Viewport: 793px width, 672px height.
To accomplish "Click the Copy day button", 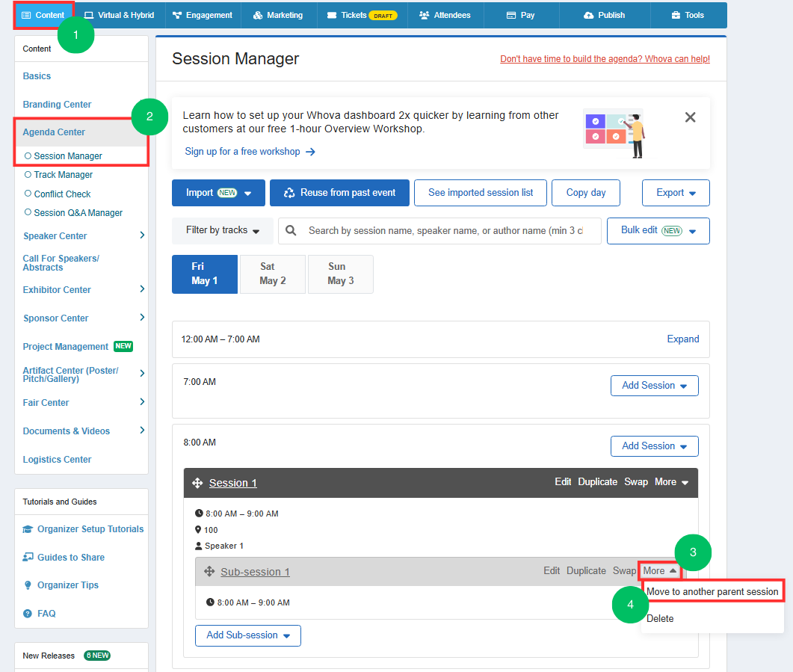I will [x=586, y=193].
